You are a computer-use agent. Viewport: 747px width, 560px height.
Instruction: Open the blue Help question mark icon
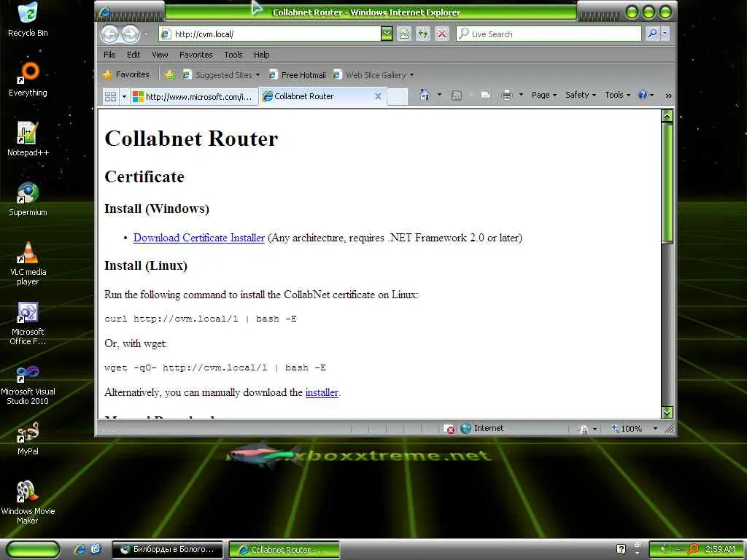[x=646, y=96]
